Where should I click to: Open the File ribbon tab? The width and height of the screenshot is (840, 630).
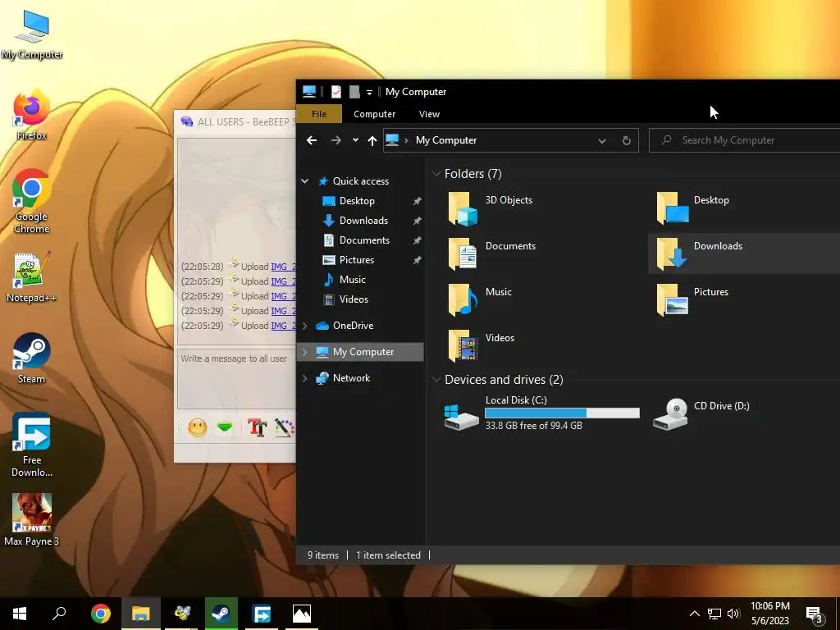click(319, 113)
